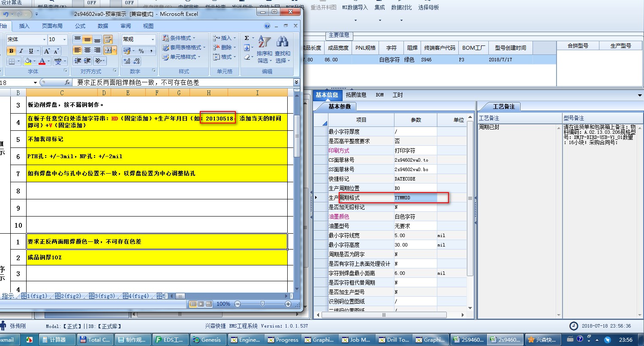Click Excel zoom out minus button

(238, 304)
